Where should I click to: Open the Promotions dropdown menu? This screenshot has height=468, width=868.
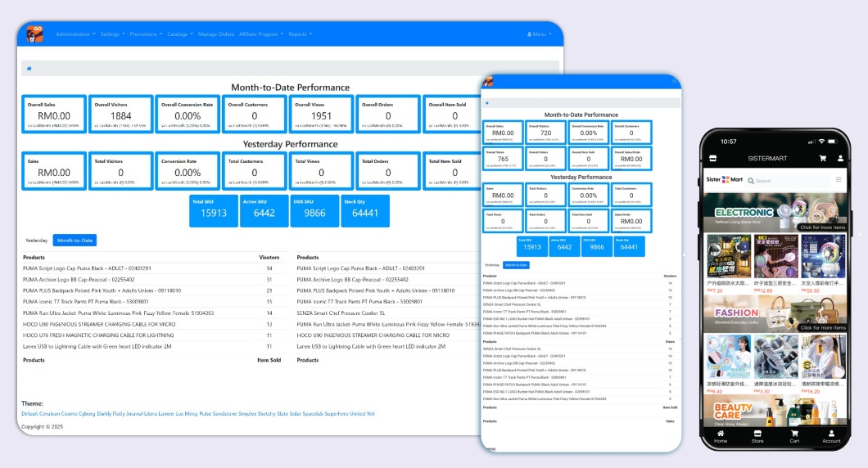(x=146, y=34)
